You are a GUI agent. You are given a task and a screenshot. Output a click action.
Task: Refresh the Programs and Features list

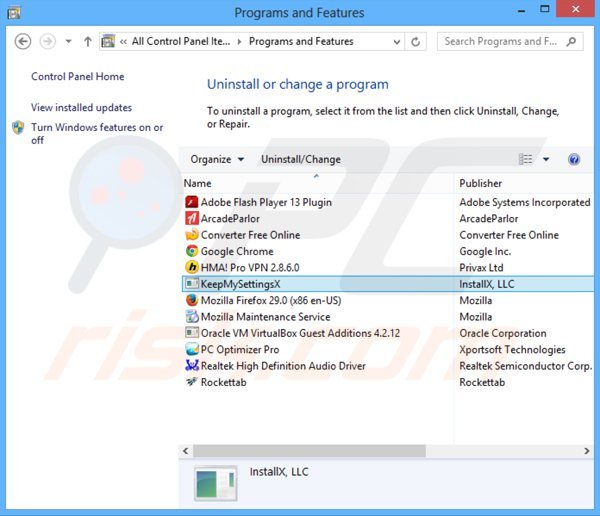(x=416, y=41)
